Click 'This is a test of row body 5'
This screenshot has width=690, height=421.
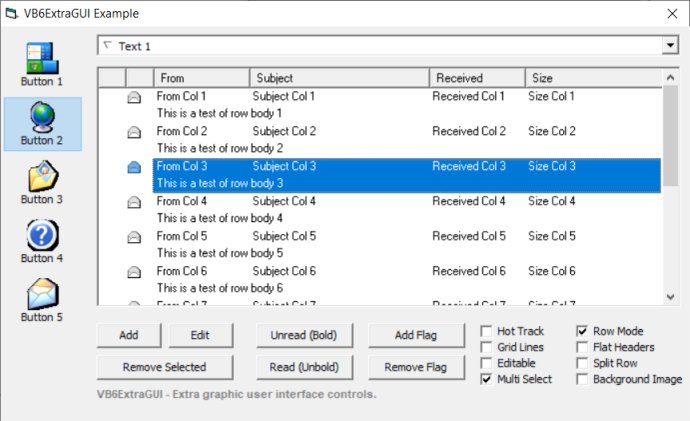[220, 253]
